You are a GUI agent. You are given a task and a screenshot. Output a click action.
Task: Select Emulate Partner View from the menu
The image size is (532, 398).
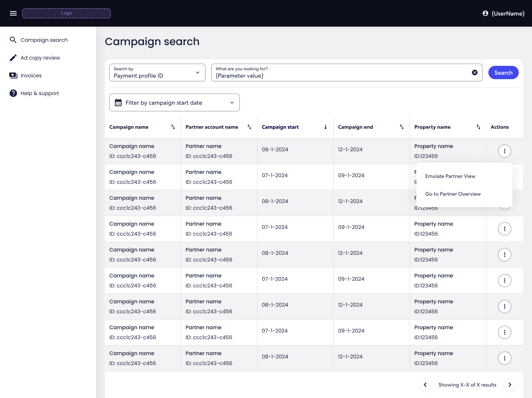click(450, 176)
